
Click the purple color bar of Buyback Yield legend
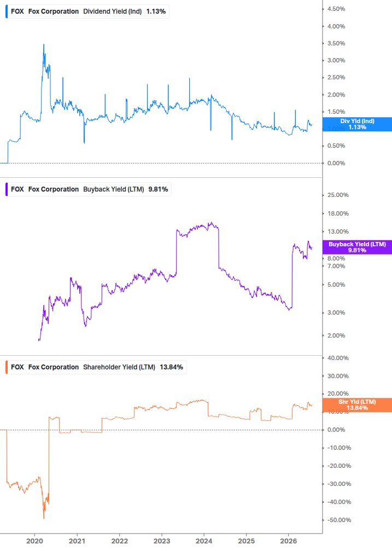click(x=7, y=189)
